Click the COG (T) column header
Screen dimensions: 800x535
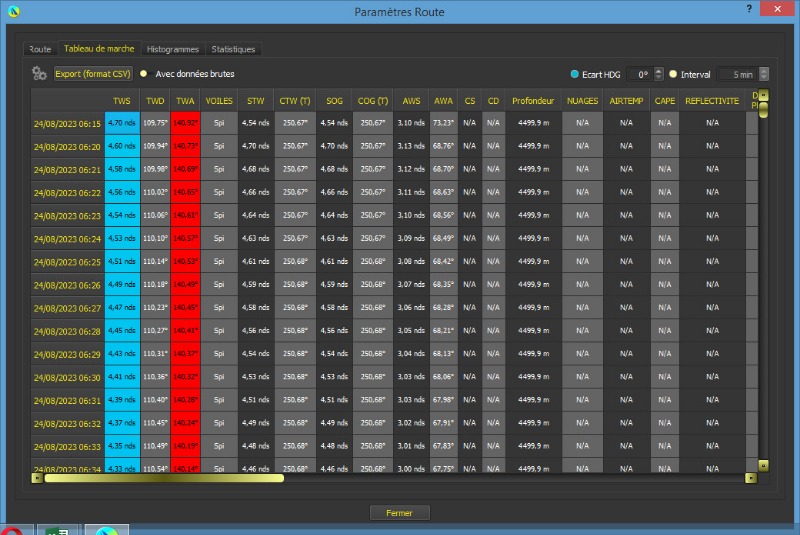(373, 100)
